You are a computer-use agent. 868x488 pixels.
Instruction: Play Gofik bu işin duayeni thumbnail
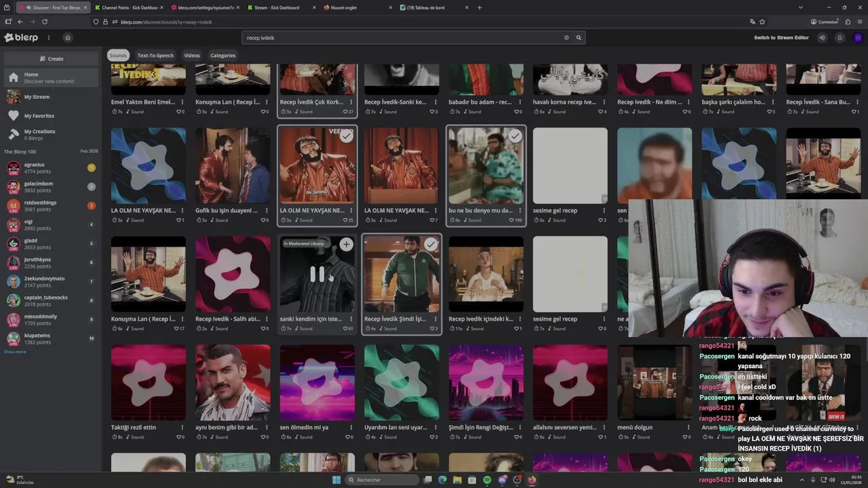(233, 165)
